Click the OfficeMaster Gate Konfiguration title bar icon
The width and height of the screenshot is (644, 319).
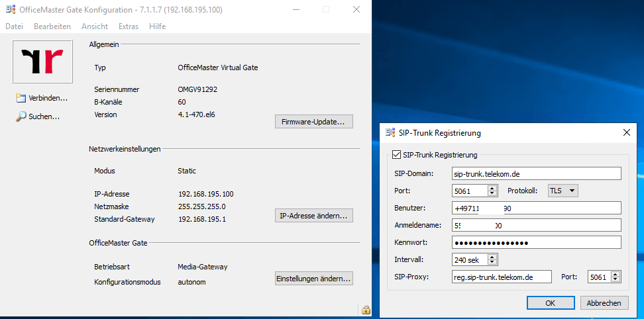coord(11,9)
